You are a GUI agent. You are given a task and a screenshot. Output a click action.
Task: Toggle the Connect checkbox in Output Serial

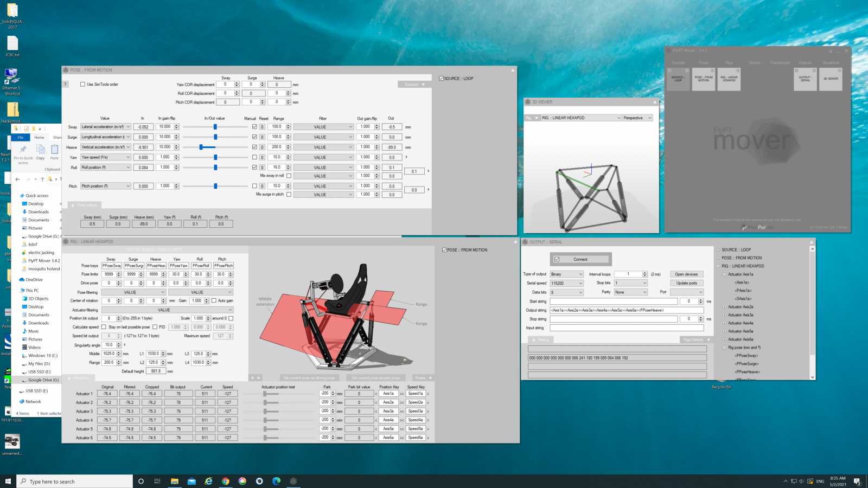click(x=557, y=259)
